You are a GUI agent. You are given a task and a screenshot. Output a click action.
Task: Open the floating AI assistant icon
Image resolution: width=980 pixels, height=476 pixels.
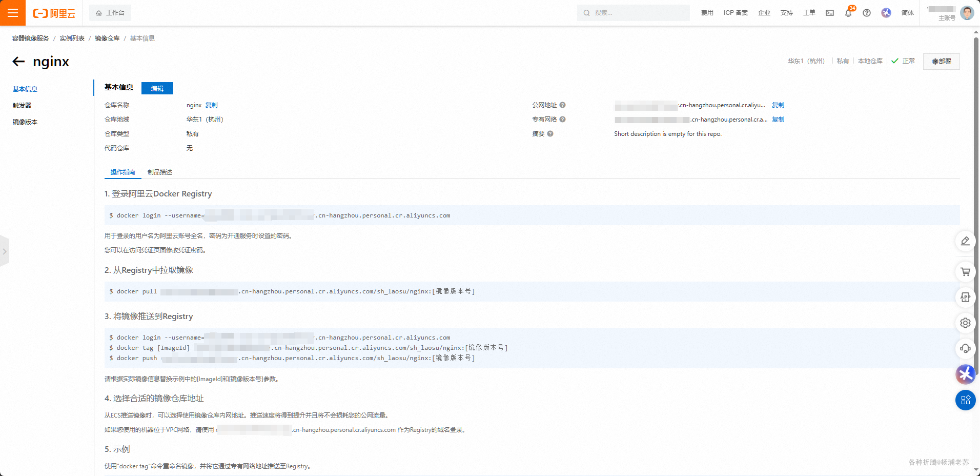click(x=965, y=374)
